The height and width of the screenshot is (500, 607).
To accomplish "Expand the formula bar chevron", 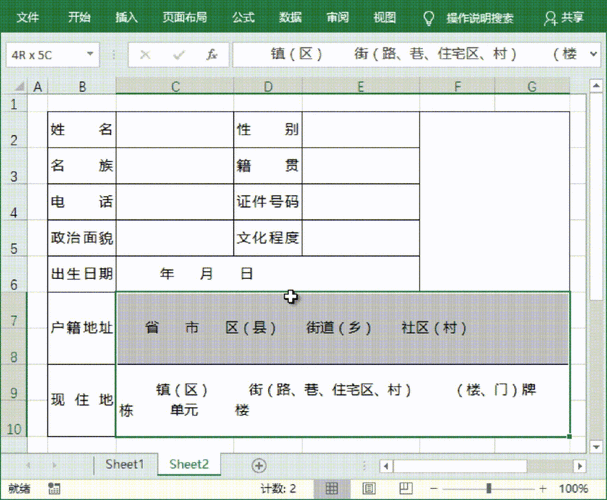I will 593,54.
